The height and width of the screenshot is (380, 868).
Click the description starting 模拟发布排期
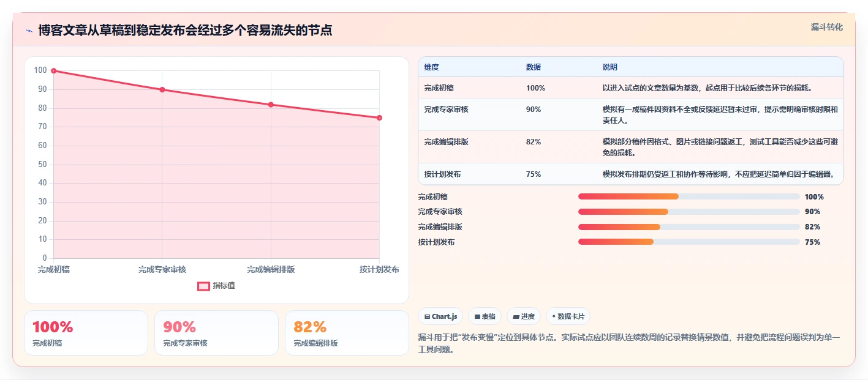point(719,174)
